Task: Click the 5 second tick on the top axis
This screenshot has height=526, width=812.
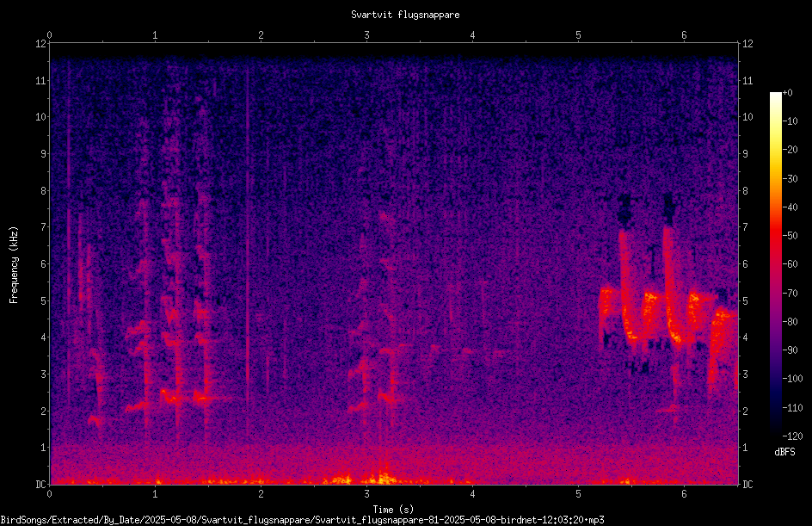Action: [578, 35]
